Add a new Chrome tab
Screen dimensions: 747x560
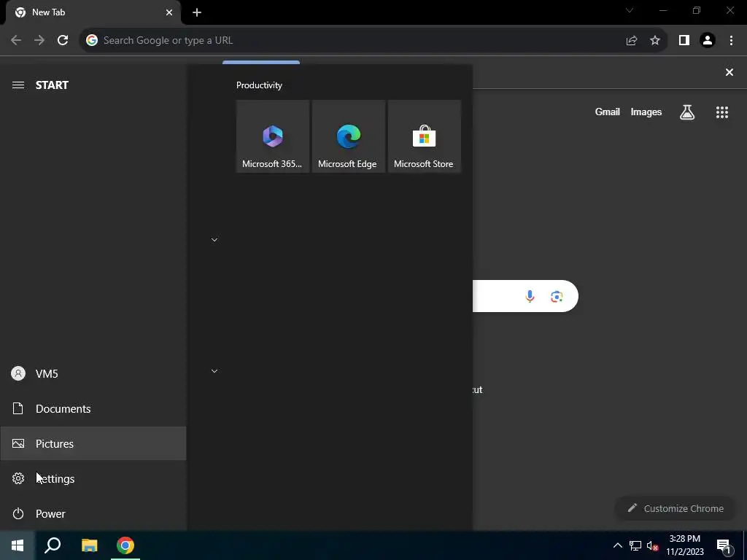tap(197, 12)
